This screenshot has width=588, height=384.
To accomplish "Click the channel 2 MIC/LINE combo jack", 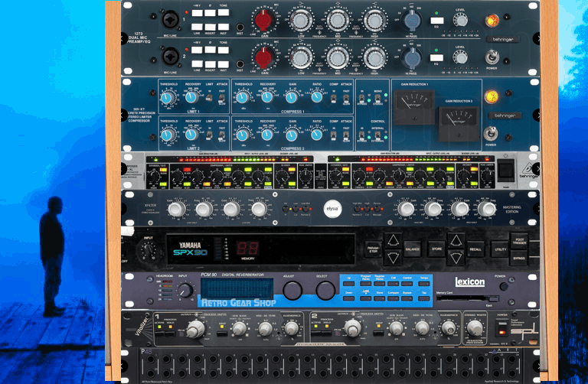I will pyautogui.click(x=170, y=56).
